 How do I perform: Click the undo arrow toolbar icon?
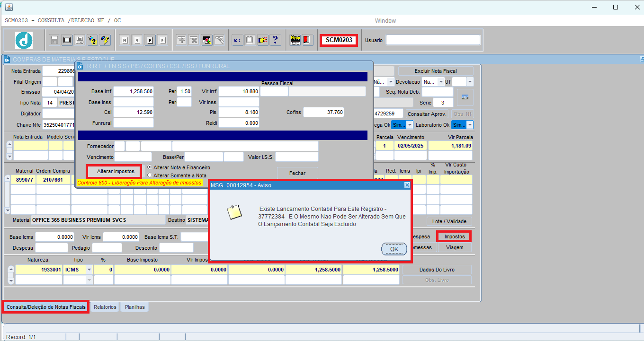[237, 40]
